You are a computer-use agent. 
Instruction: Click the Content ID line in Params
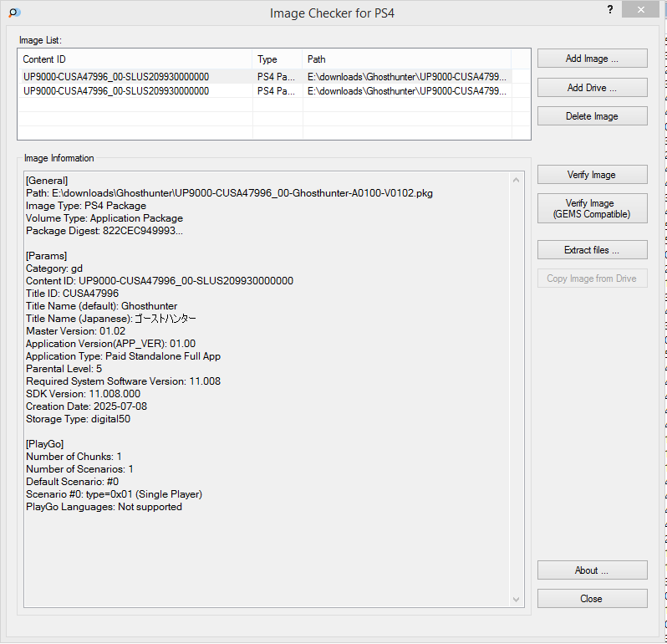pos(160,281)
